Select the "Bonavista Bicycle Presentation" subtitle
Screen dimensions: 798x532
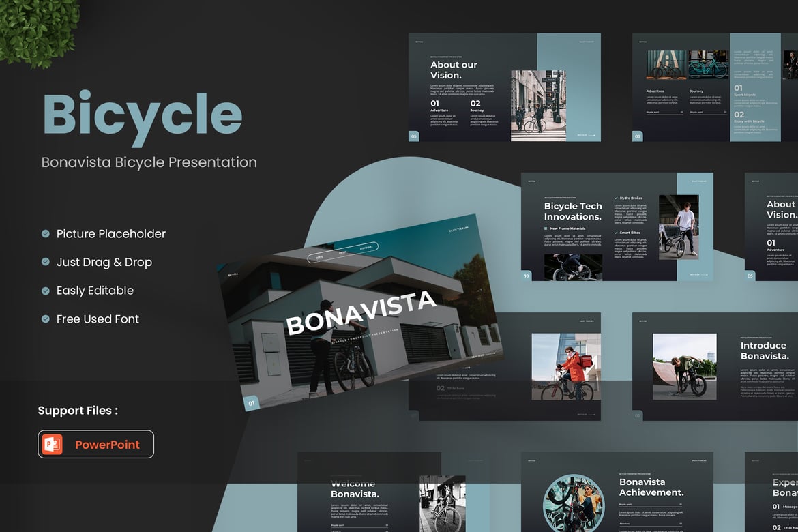(x=149, y=162)
